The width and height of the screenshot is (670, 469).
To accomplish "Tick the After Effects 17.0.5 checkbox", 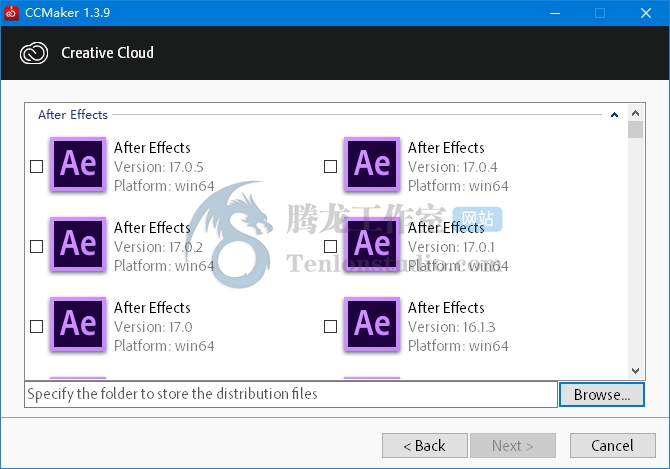I will [37, 166].
